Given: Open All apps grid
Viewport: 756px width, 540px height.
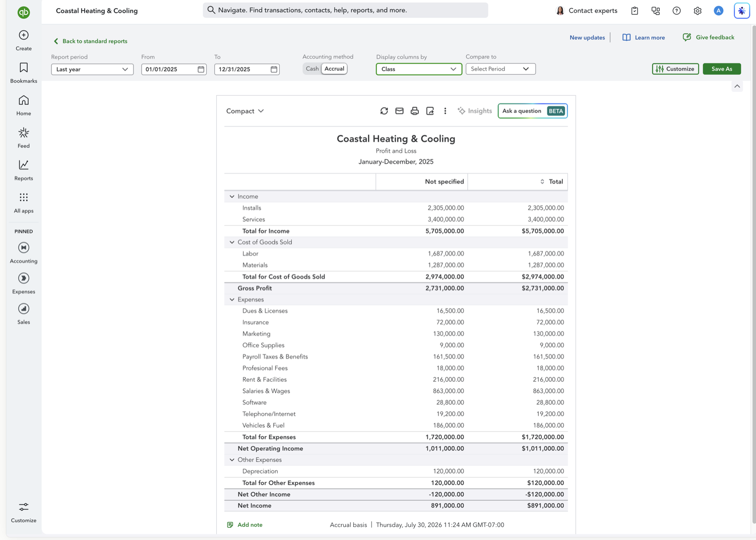Looking at the screenshot, I should [x=24, y=203].
